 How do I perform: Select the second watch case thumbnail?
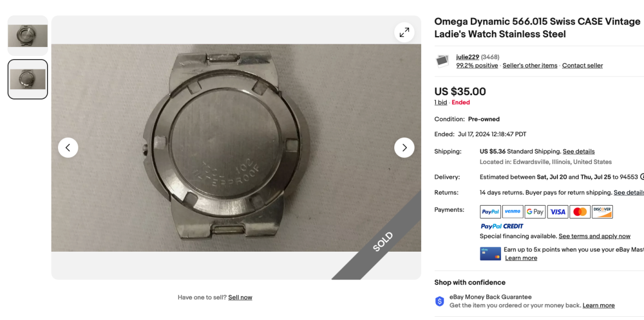(x=28, y=79)
